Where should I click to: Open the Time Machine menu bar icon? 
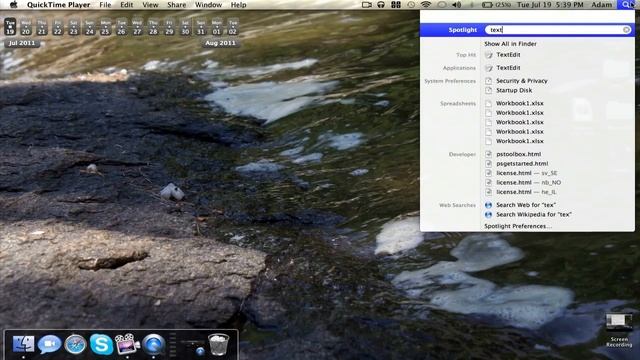tap(411, 5)
